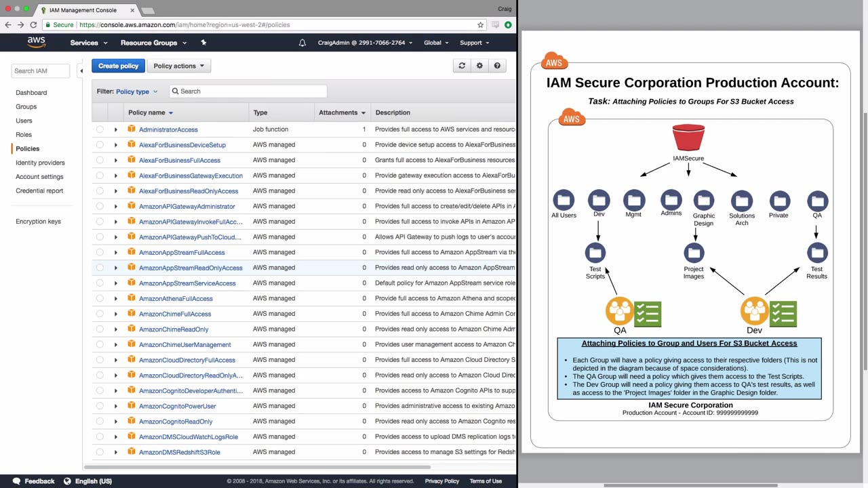Open the Policy type filter dropdown

click(136, 91)
